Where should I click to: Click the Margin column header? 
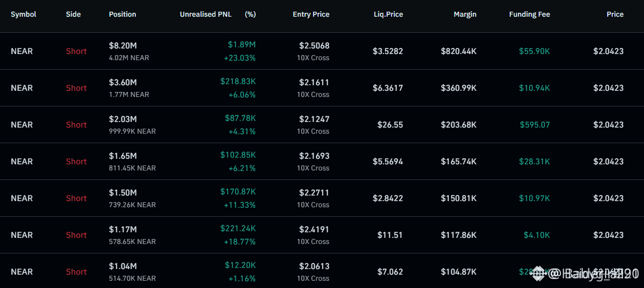[465, 14]
